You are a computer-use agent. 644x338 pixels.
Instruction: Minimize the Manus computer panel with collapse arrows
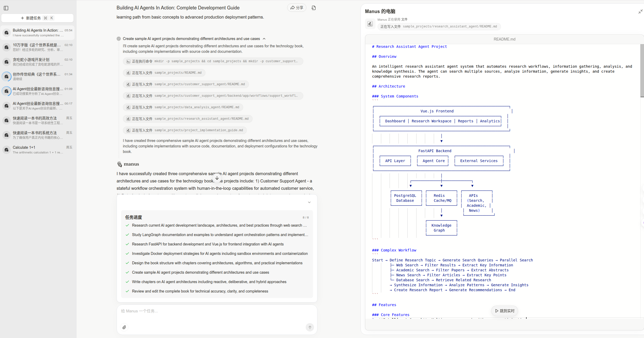tap(640, 12)
